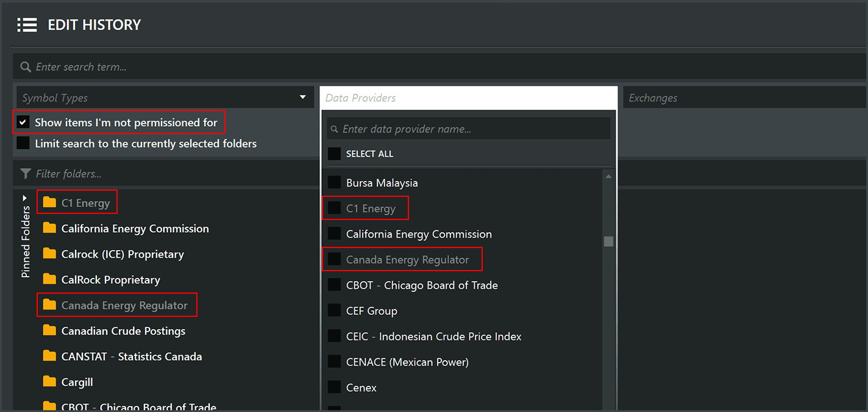Select the CalRock Proprietary folder name

(111, 280)
